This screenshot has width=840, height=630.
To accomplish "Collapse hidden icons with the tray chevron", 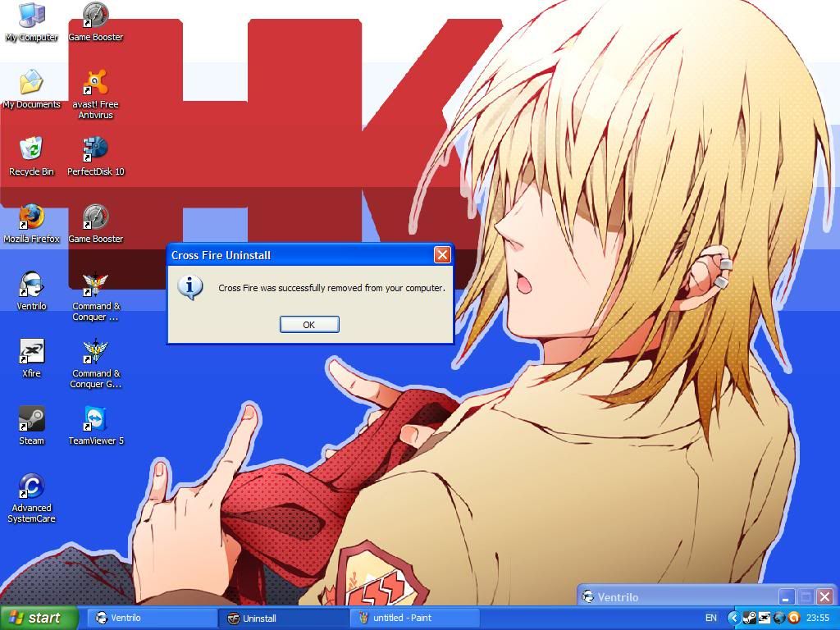I will coord(734,618).
